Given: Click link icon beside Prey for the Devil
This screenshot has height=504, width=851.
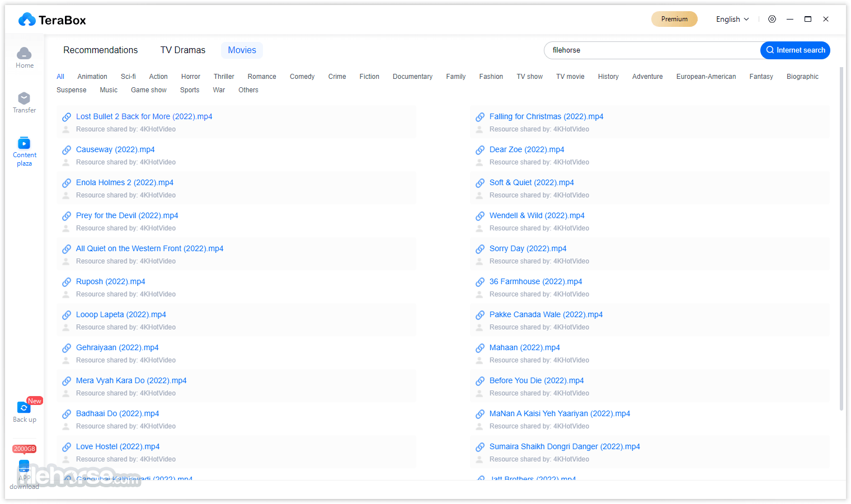Looking at the screenshot, I should (67, 216).
